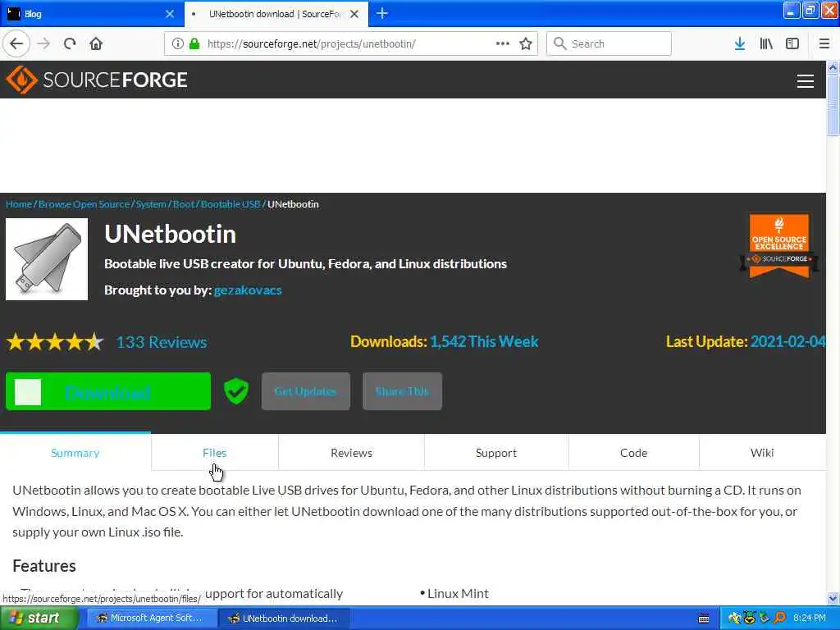Click the browser Search box
Screen dimensions: 840x630
(609, 43)
